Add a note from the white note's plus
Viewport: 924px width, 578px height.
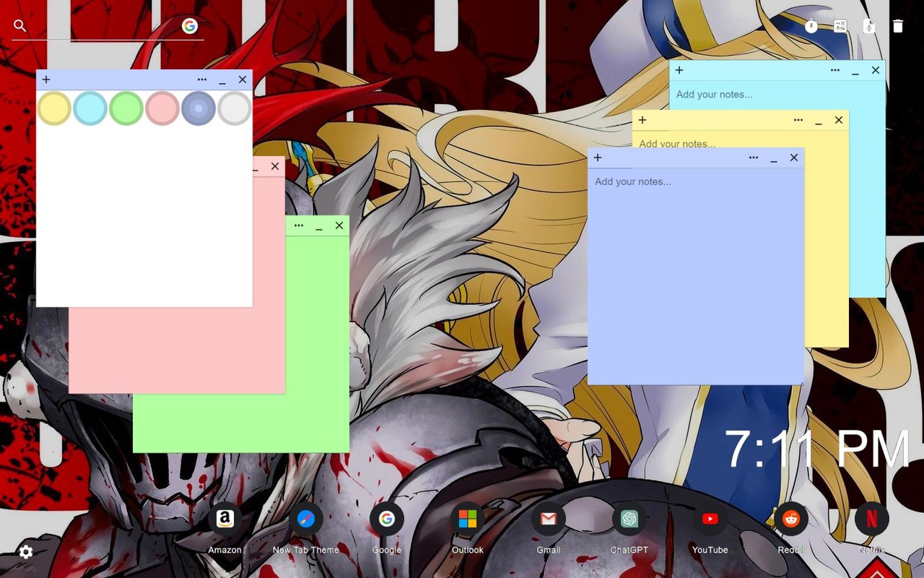tap(46, 79)
